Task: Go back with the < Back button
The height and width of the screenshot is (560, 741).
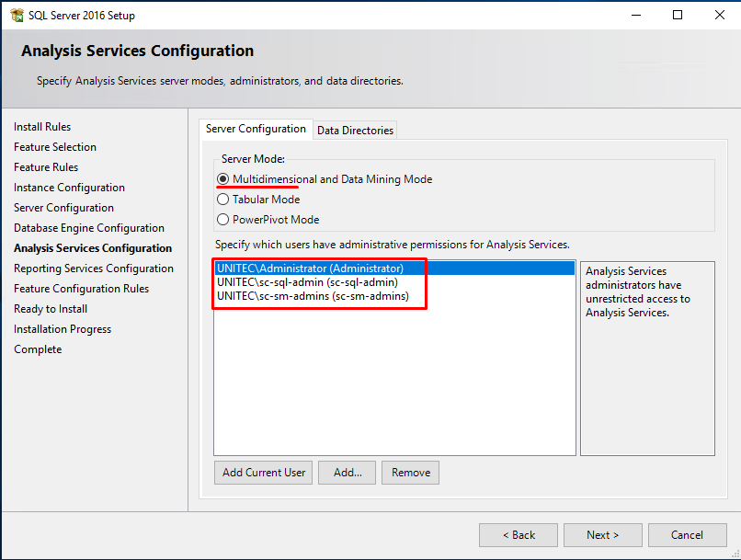Action: pyautogui.click(x=519, y=535)
